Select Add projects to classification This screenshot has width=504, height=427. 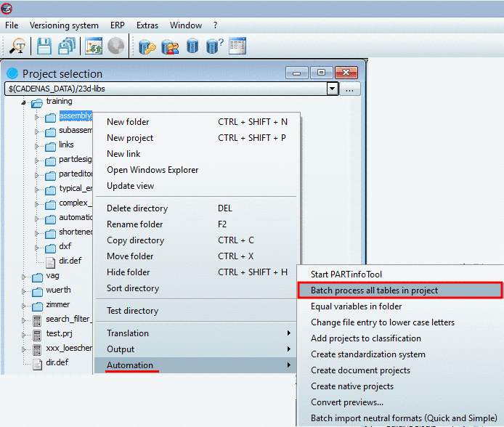(x=400, y=338)
